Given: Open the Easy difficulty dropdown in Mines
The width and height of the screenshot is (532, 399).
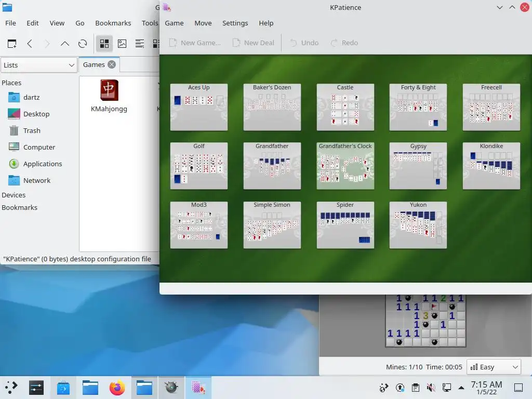Looking at the screenshot, I should (x=494, y=367).
